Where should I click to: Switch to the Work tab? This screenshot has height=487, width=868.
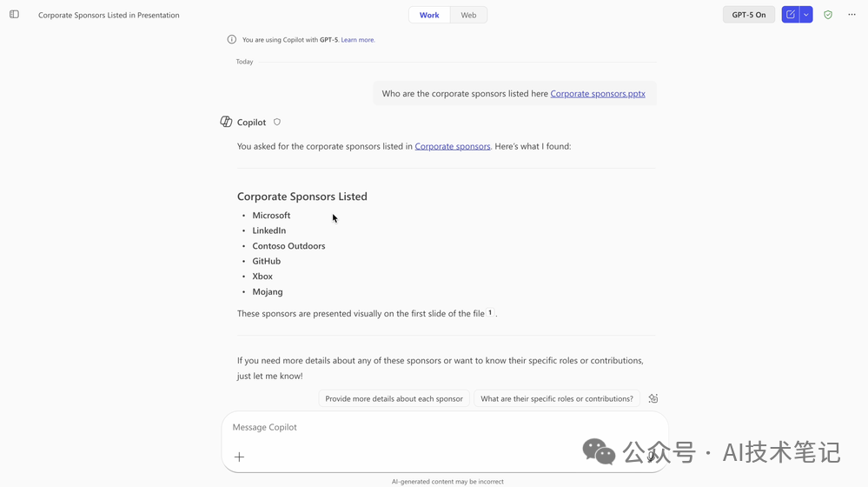[x=429, y=15]
